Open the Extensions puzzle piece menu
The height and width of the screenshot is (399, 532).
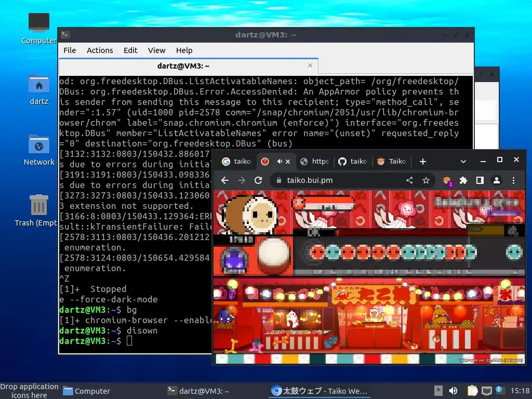(x=463, y=180)
